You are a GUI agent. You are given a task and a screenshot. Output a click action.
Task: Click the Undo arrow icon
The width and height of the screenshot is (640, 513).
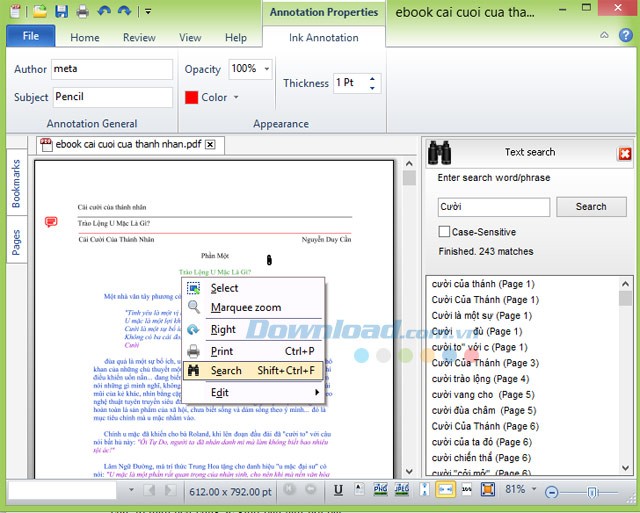point(103,12)
